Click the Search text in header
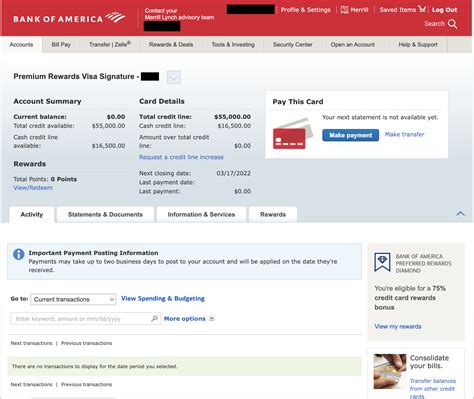This screenshot has width=474, height=399. point(434,24)
